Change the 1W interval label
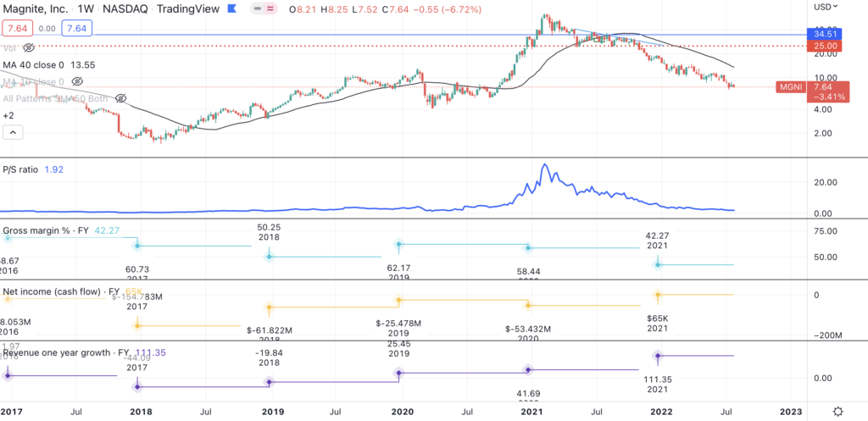The width and height of the screenshot is (868, 421). click(87, 9)
